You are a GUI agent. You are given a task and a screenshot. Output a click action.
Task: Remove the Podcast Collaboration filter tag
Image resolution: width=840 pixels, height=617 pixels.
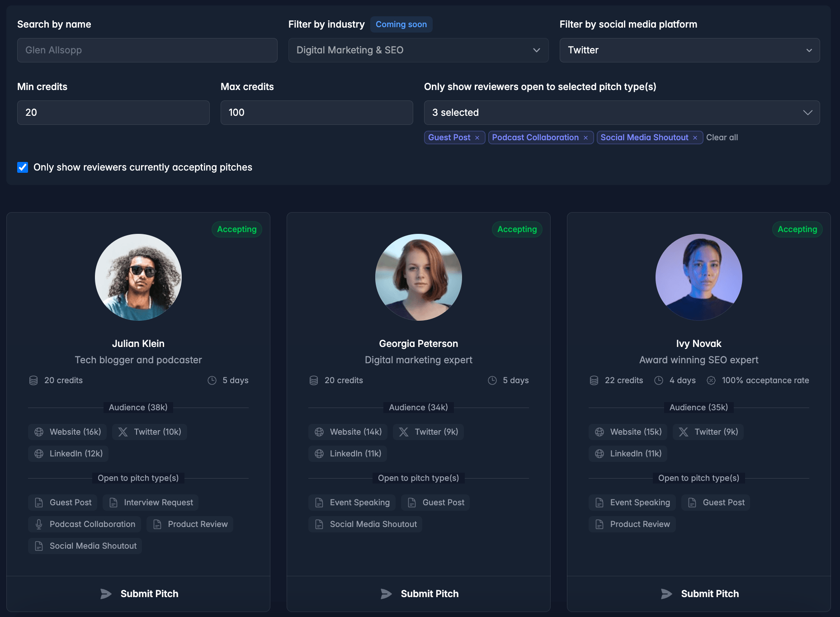pos(585,138)
